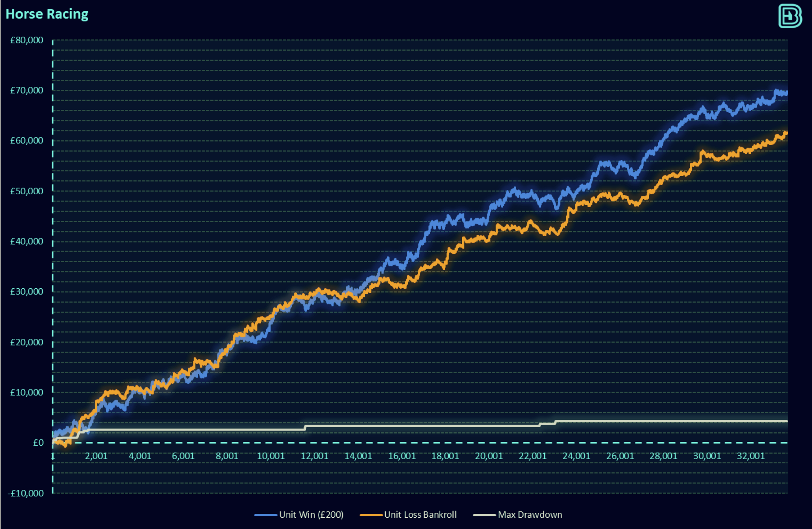
Task: Click the white Max Drawdown legend swatch
Action: (x=484, y=515)
